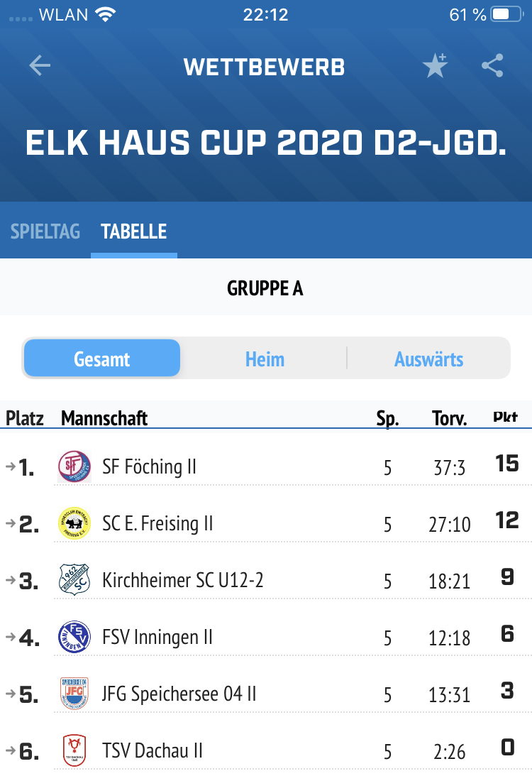
Task: Tap TSV Dachau II crest
Action: click(x=74, y=750)
